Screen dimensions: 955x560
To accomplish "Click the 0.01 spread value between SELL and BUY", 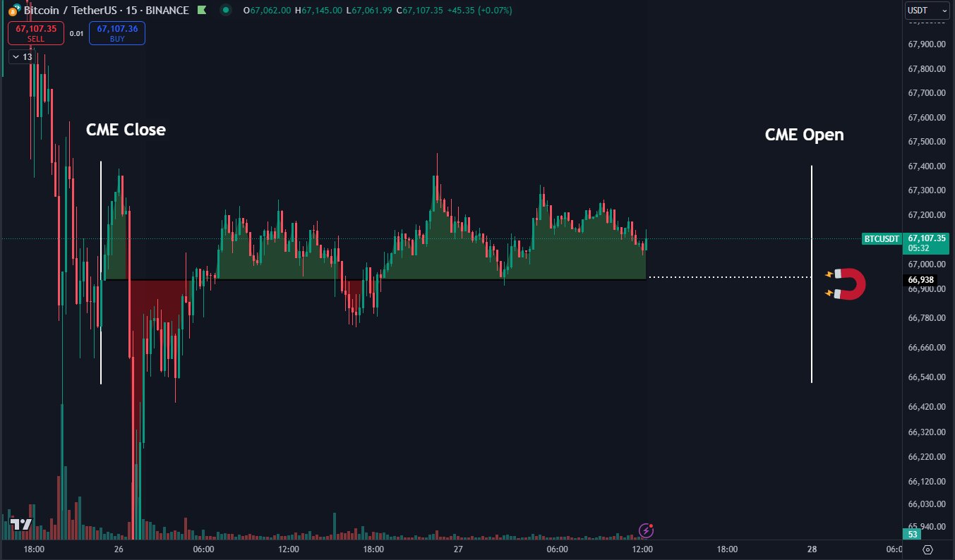I will point(76,32).
